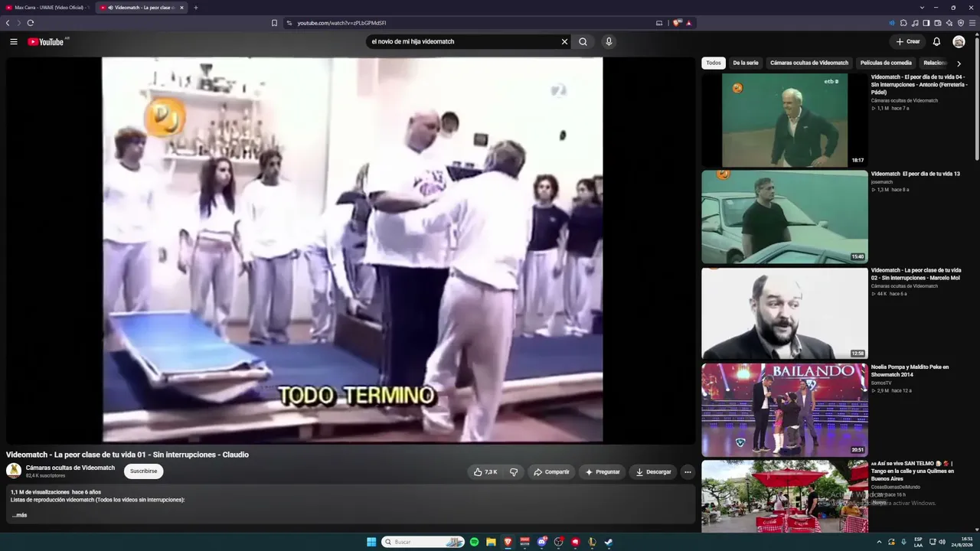
Task: Go to the YouTube home logo
Action: click(47, 42)
